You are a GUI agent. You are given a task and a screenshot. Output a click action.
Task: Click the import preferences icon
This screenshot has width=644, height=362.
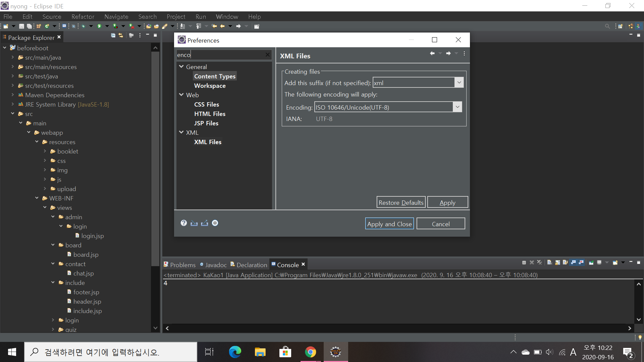[194, 223]
